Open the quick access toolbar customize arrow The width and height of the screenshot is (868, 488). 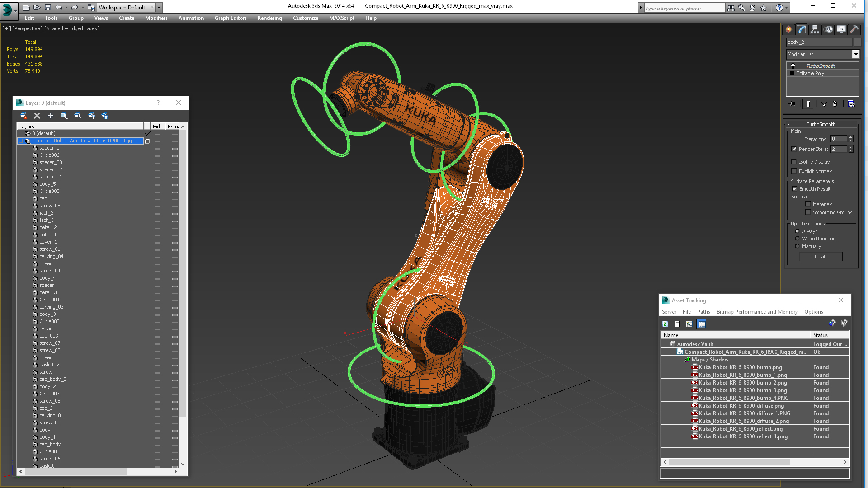159,7
